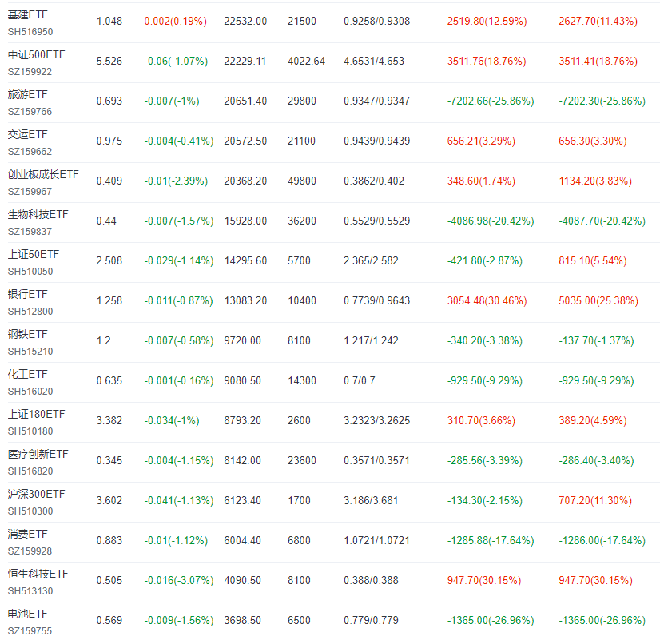Viewport: 660px width, 644px height.
Task: Select the 银行ETF name
Action: tap(28, 294)
